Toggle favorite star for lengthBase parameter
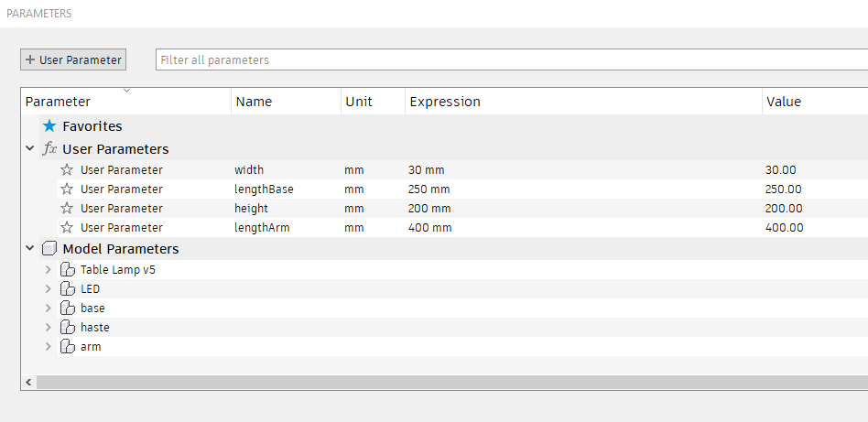868x422 pixels. click(x=67, y=189)
